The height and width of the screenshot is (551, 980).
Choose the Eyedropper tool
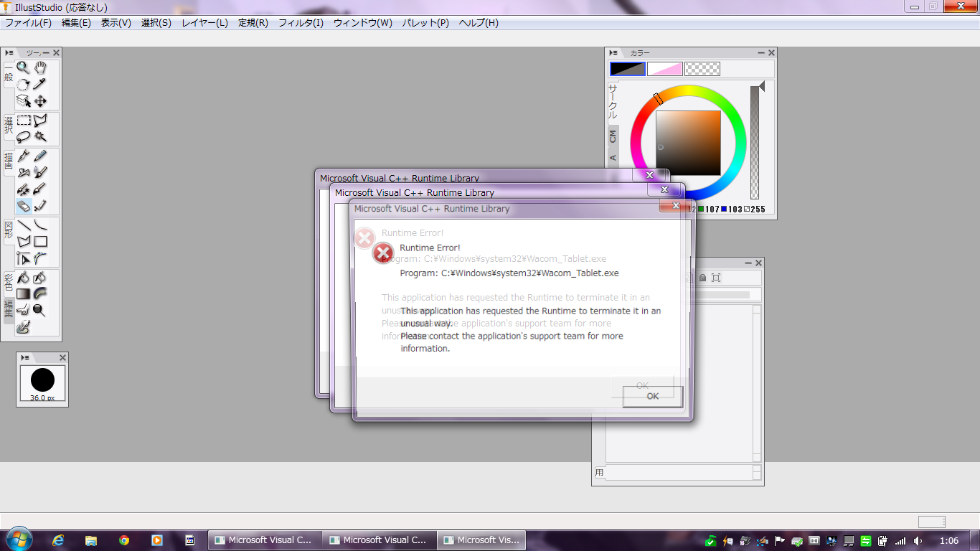tap(41, 85)
